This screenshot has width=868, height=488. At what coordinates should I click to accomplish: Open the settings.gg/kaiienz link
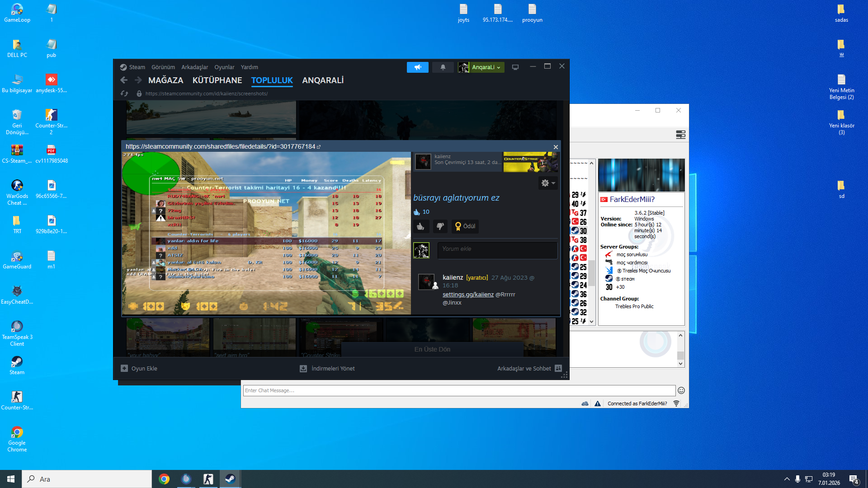(x=468, y=294)
